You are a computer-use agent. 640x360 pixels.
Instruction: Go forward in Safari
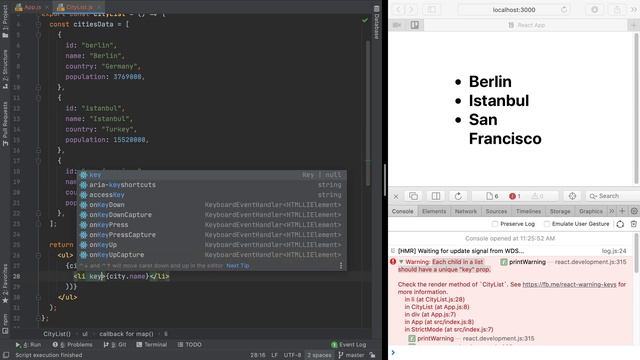(x=411, y=9)
